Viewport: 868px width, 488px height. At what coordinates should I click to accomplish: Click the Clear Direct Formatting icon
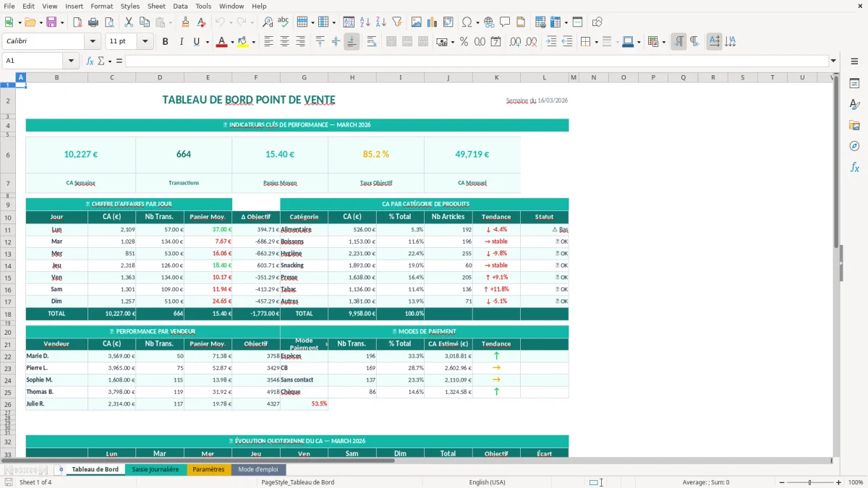[x=201, y=22]
